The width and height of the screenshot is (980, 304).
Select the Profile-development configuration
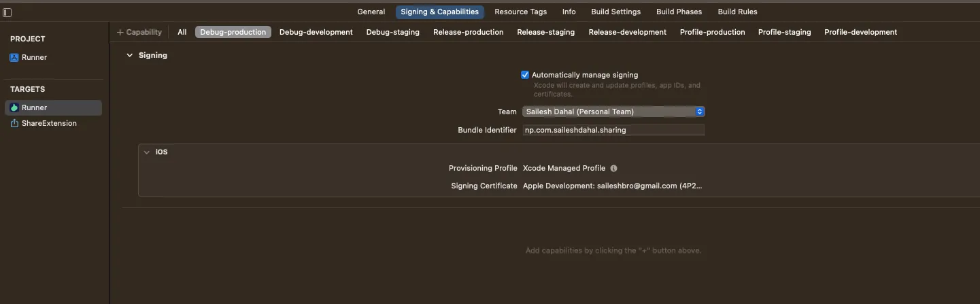pyautogui.click(x=861, y=32)
